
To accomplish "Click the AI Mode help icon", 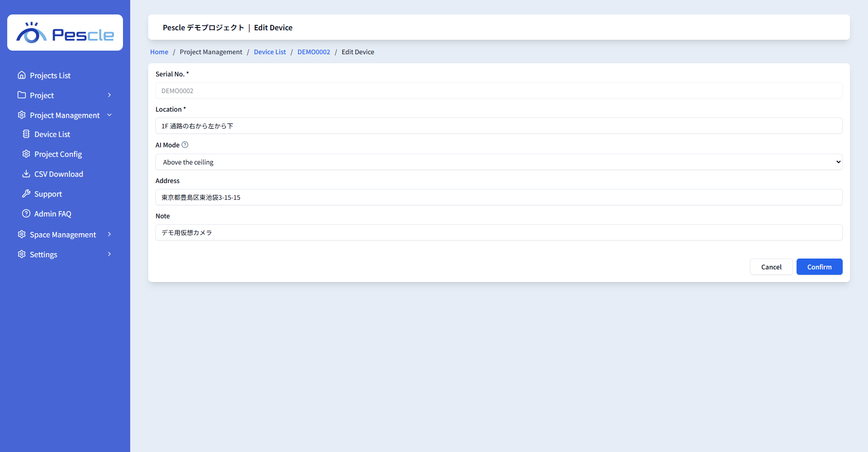I will pos(185,145).
